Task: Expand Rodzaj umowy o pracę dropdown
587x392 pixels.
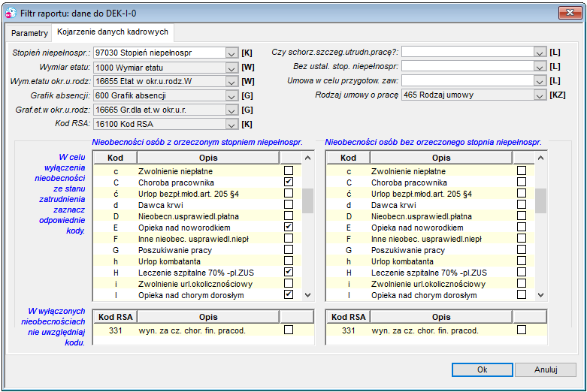Action: pyautogui.click(x=540, y=95)
